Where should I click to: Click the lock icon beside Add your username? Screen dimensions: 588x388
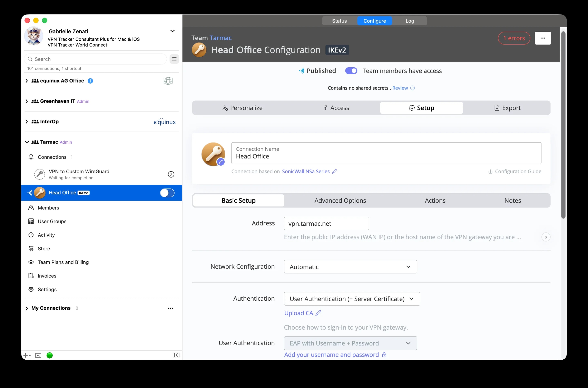tap(384, 355)
